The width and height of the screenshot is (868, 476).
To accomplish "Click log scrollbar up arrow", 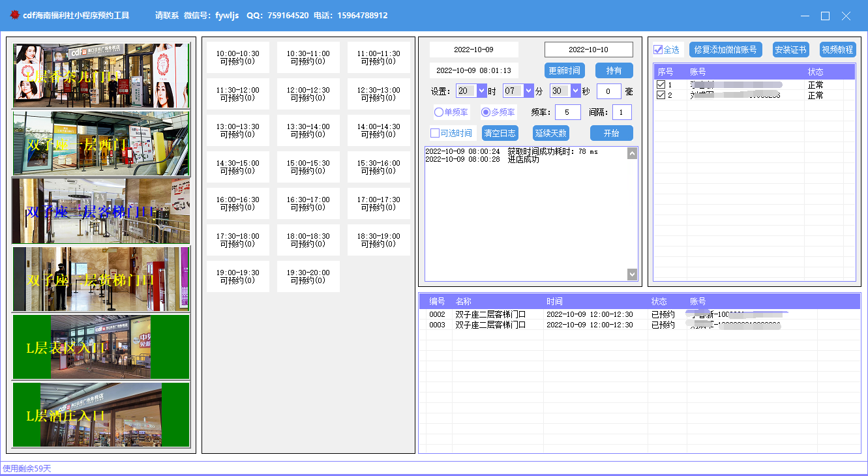I will tap(632, 153).
